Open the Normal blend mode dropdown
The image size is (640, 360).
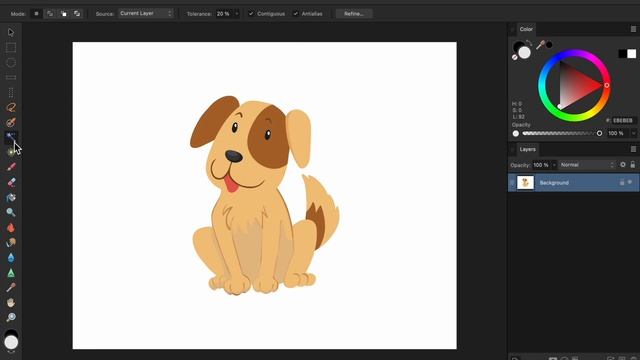click(x=587, y=165)
